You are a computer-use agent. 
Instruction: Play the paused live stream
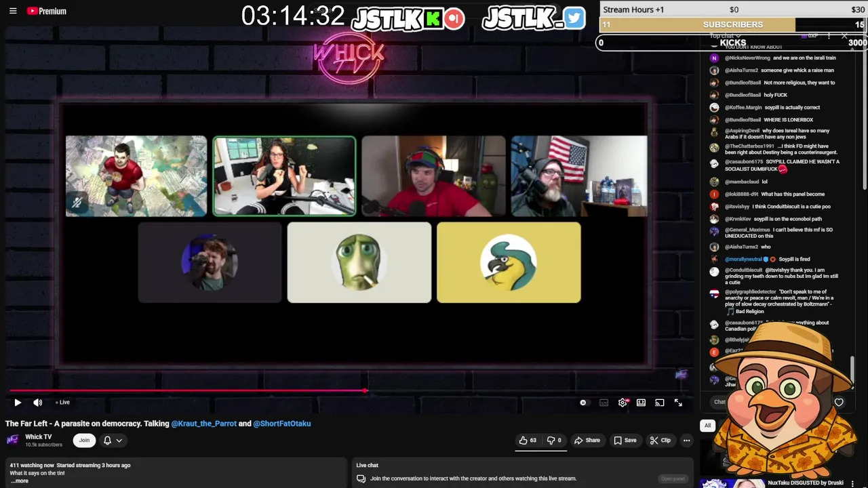18,403
